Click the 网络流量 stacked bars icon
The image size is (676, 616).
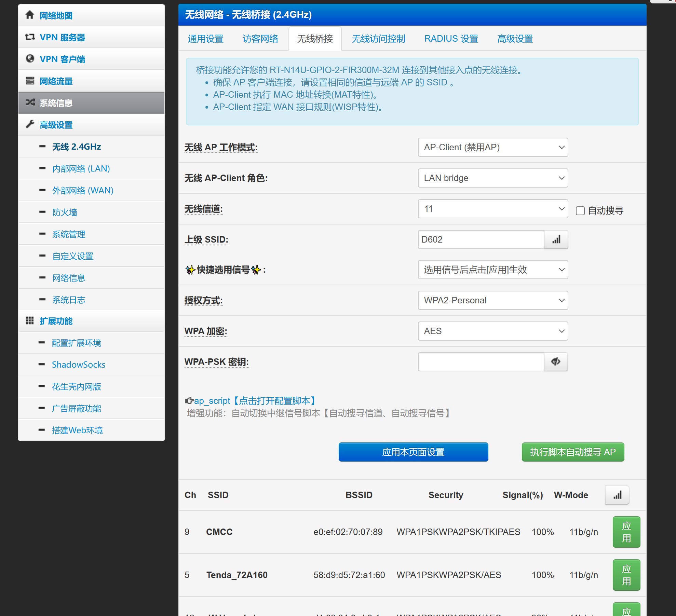point(30,81)
